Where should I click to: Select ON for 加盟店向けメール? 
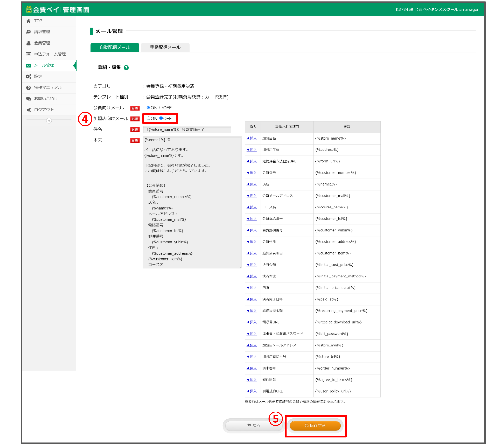(x=149, y=119)
